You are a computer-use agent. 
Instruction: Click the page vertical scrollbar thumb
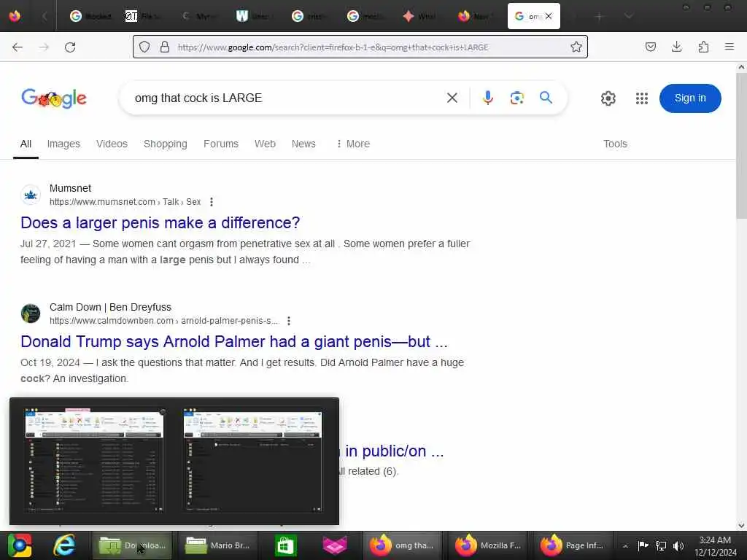coord(741,145)
